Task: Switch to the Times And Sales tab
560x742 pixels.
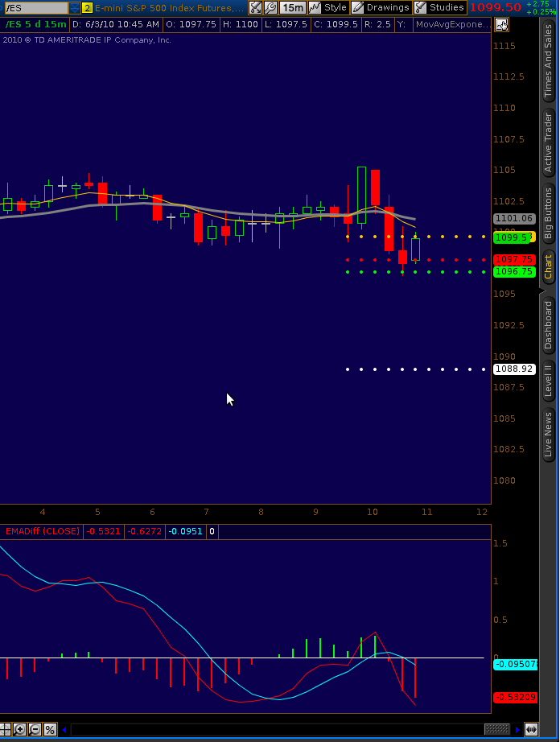Action: coord(548,61)
